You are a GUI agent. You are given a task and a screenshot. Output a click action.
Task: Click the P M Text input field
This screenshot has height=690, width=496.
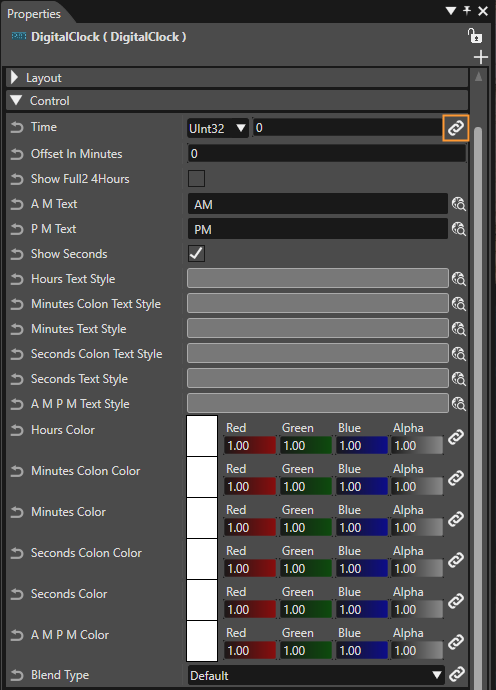pos(317,229)
